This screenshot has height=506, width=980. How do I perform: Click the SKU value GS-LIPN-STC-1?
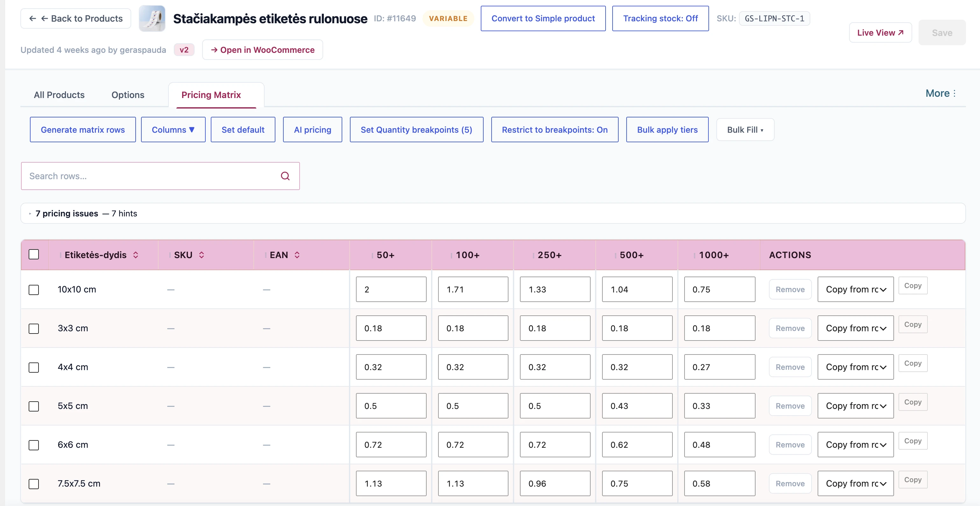coord(774,18)
